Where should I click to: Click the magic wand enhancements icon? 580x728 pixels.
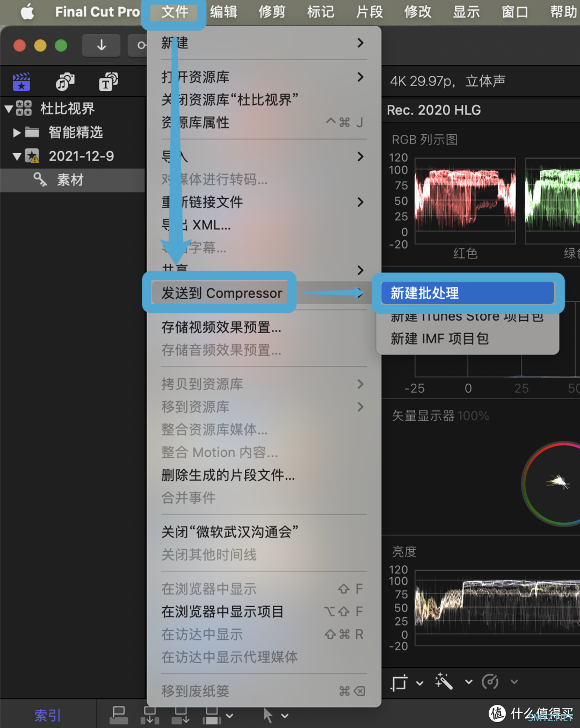(444, 682)
